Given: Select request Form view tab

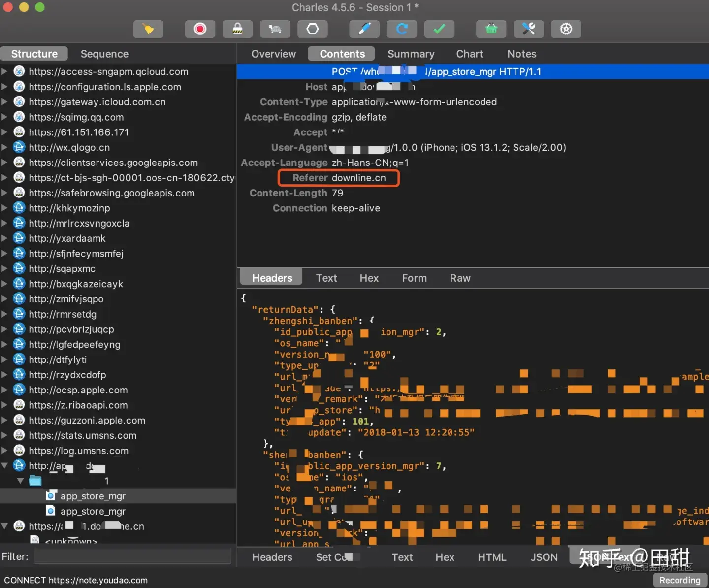Looking at the screenshot, I should tap(415, 278).
